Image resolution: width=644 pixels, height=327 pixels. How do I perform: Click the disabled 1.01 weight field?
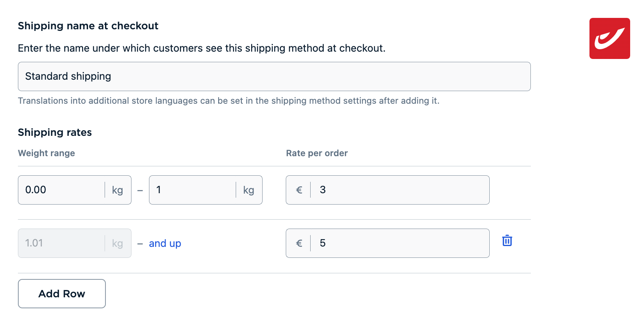click(x=61, y=243)
